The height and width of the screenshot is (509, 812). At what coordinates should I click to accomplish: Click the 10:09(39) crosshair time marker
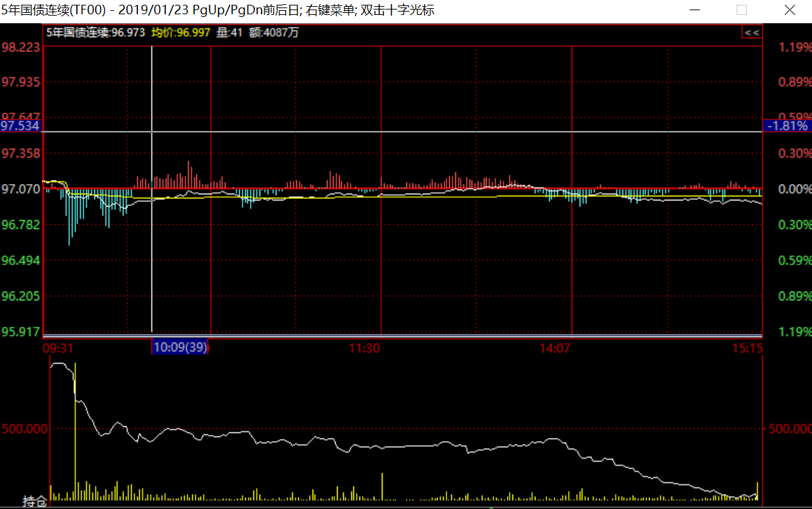tap(180, 347)
